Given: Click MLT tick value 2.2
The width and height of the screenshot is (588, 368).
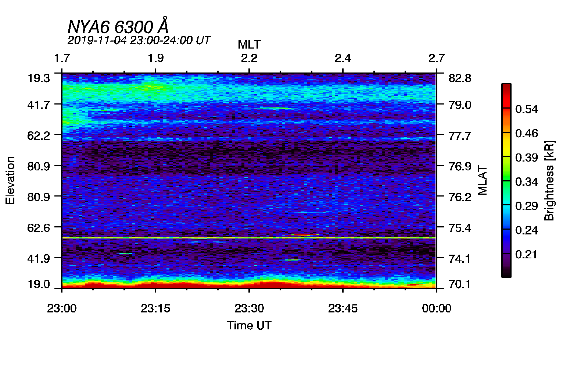Looking at the screenshot, I should [x=249, y=58].
